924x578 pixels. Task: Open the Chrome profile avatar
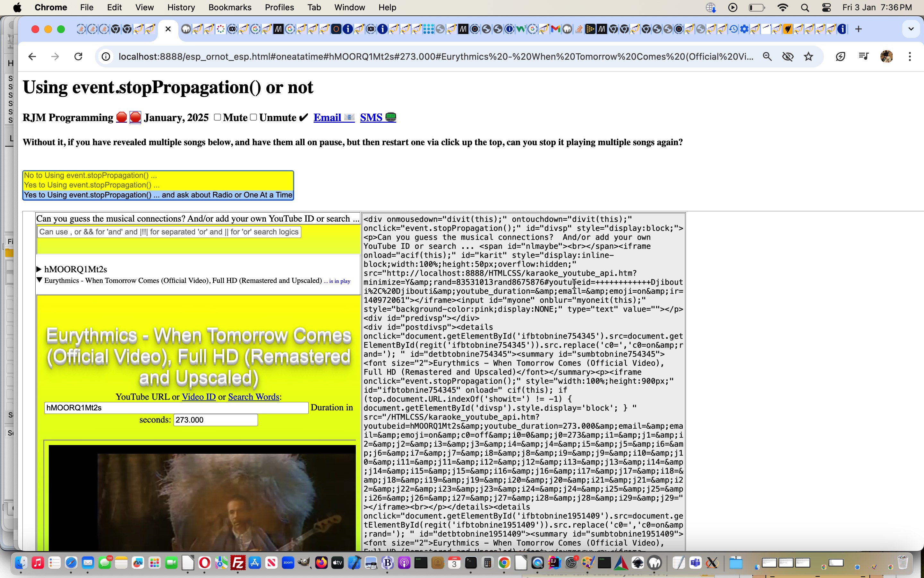[886, 57]
